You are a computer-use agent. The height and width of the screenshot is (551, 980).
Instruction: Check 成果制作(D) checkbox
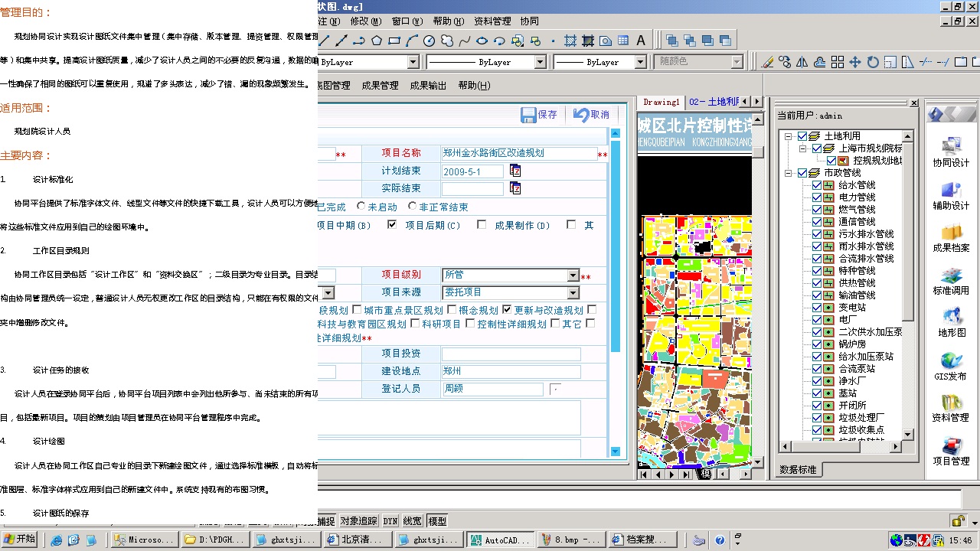coord(482,225)
